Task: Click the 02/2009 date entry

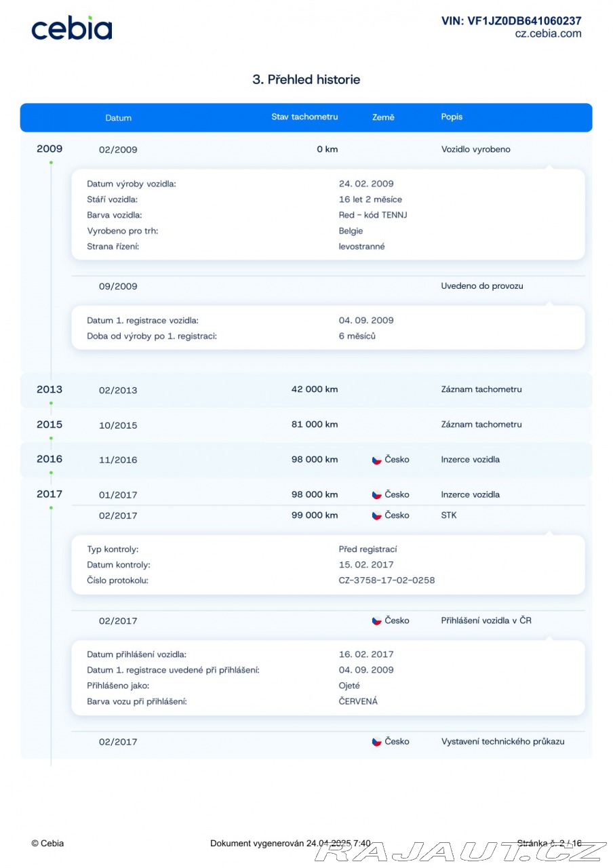Action: (x=118, y=150)
